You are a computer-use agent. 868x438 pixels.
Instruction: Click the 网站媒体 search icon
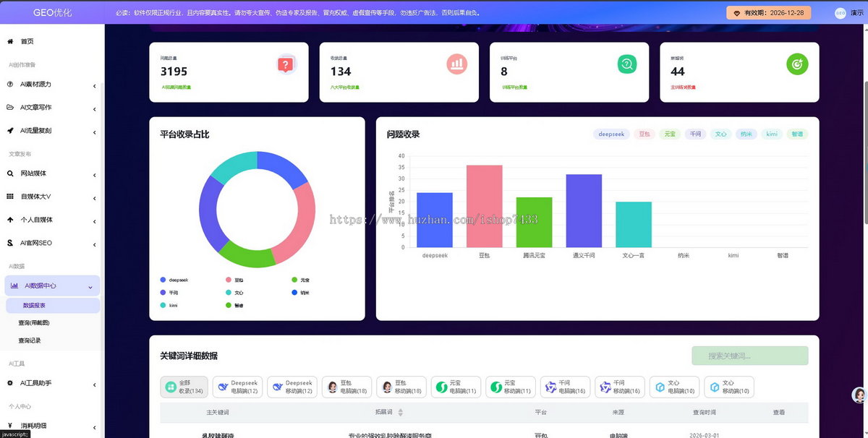(x=10, y=173)
